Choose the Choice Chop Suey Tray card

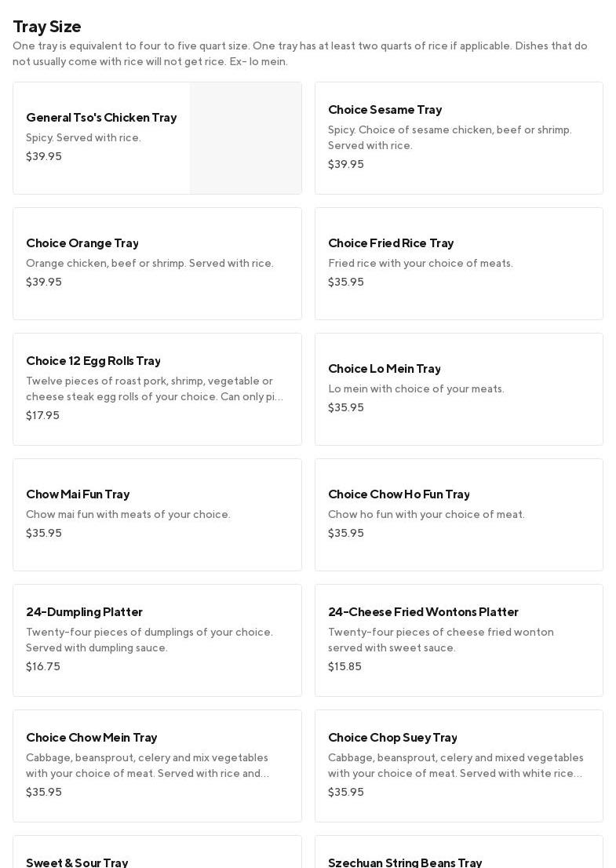tap(458, 766)
